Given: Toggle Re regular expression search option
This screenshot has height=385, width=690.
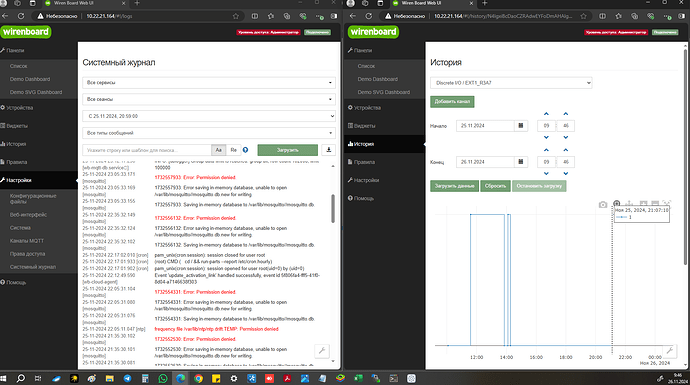Looking at the screenshot, I should point(234,150).
